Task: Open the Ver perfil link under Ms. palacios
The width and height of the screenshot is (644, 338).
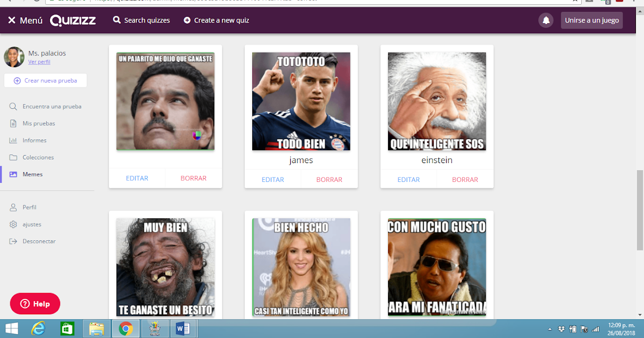Action: pyautogui.click(x=39, y=62)
